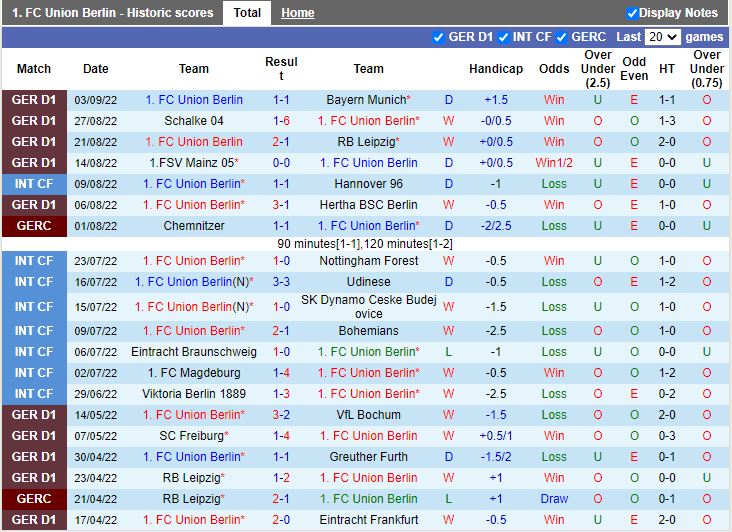Open Schalke 04 team link
The width and height of the screenshot is (732, 532).
194,121
